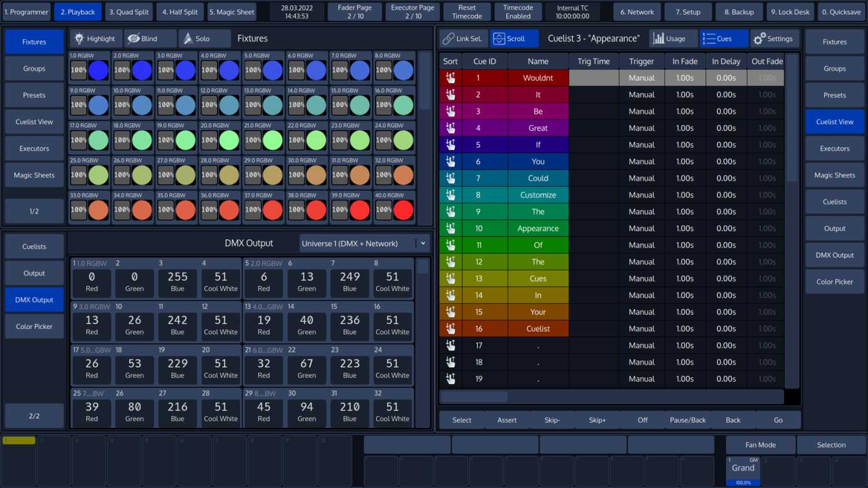Open 6. Network menu

coord(637,12)
